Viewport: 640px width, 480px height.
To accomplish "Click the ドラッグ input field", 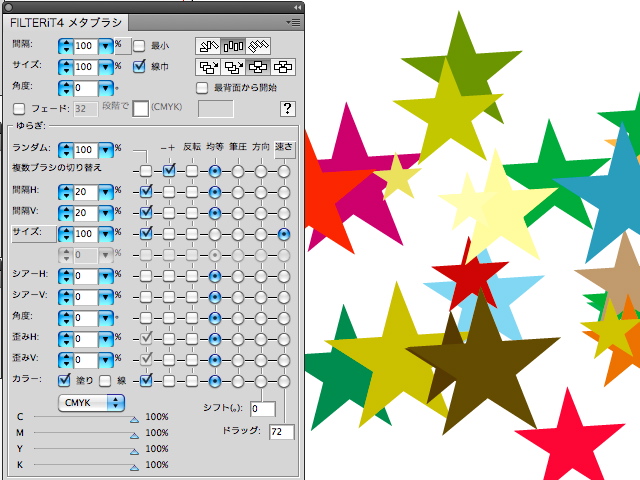I will (x=281, y=431).
